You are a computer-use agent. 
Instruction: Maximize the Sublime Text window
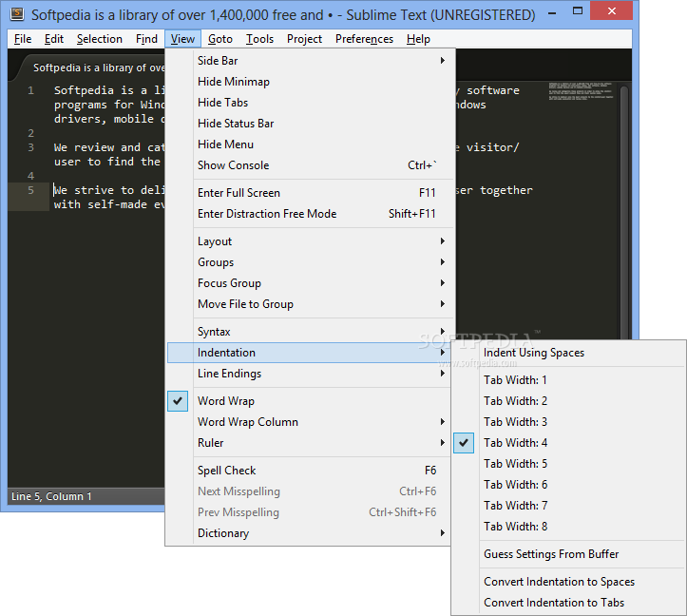point(578,11)
